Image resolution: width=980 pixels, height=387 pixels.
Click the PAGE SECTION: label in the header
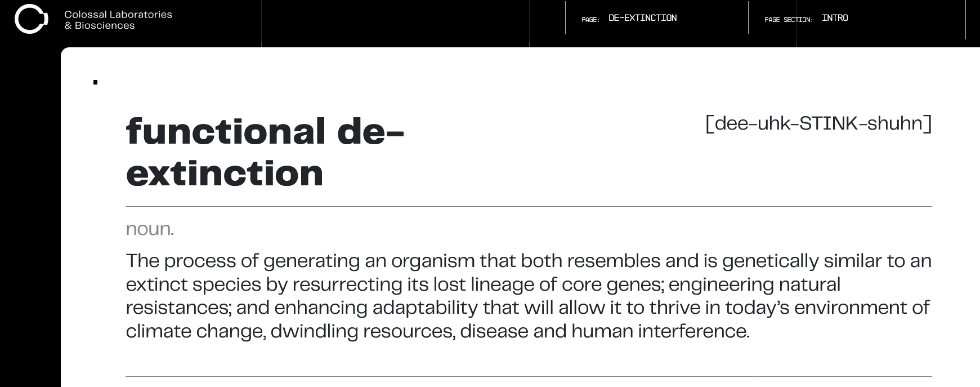[788, 20]
